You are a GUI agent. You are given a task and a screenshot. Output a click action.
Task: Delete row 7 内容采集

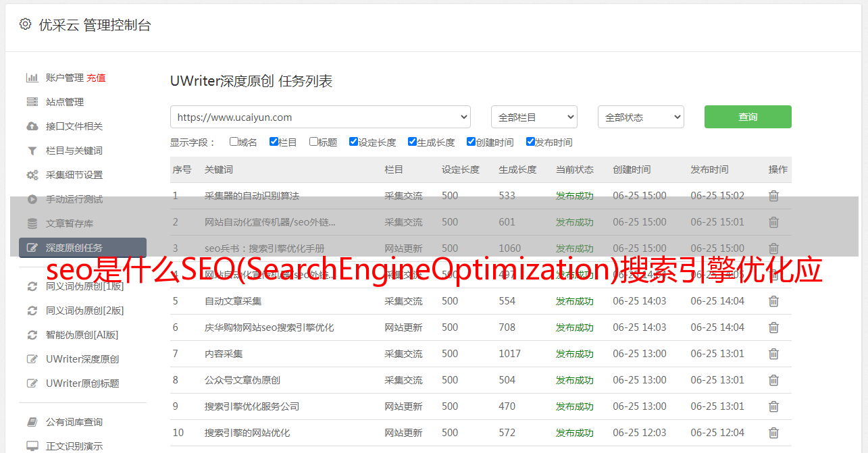pyautogui.click(x=774, y=354)
